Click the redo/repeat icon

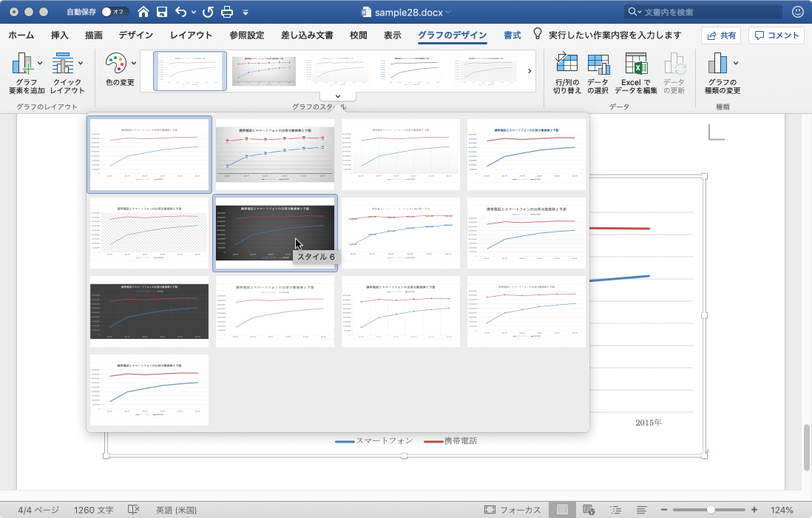[x=208, y=12]
